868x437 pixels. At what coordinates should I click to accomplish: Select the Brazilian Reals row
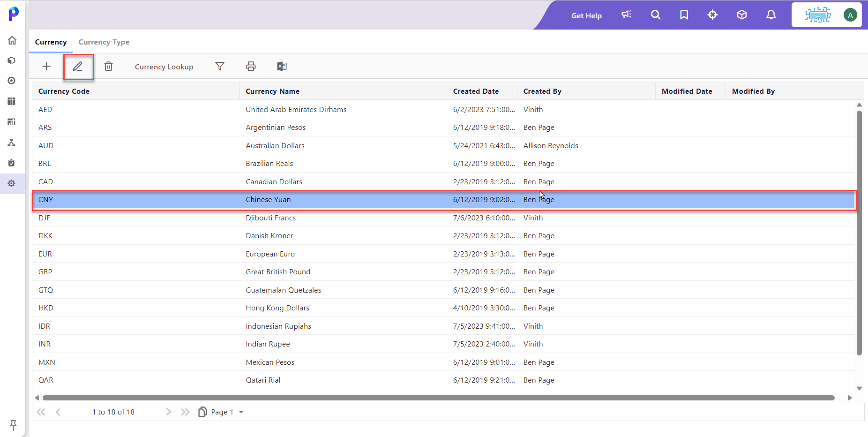pos(444,164)
